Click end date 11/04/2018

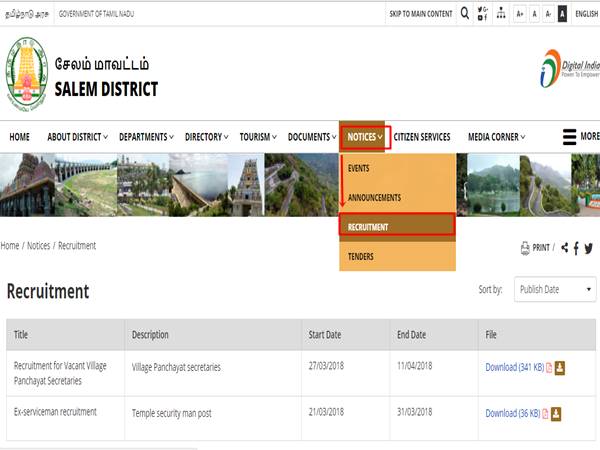pyautogui.click(x=414, y=366)
